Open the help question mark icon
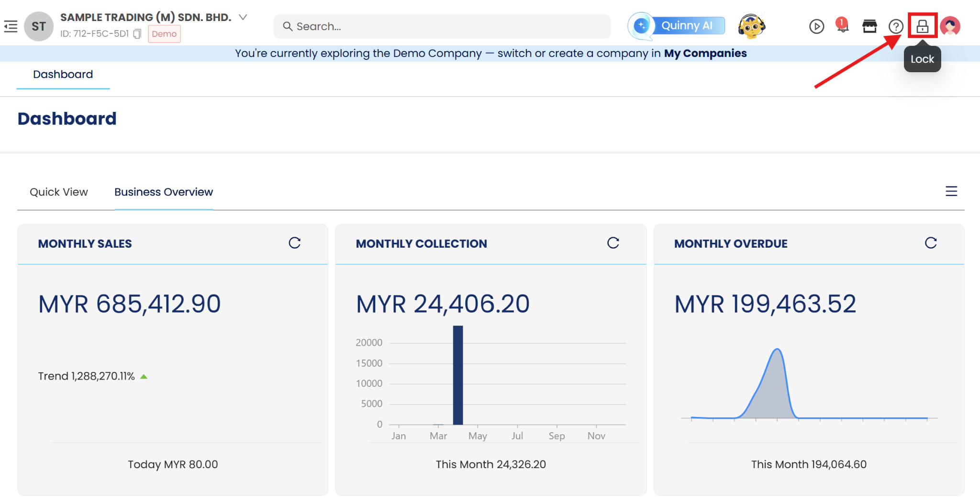Viewport: 980px width, 503px height. point(895,26)
